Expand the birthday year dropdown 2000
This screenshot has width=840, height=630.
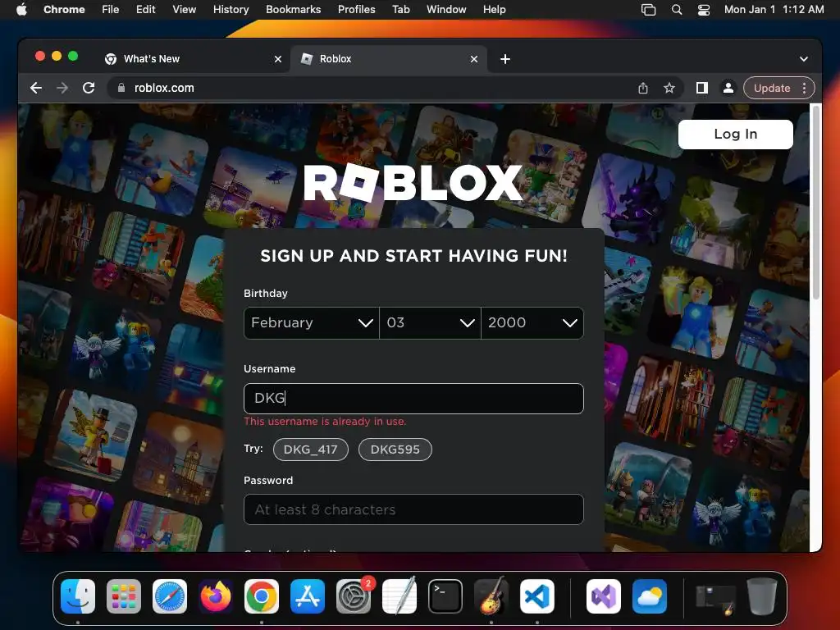click(532, 323)
